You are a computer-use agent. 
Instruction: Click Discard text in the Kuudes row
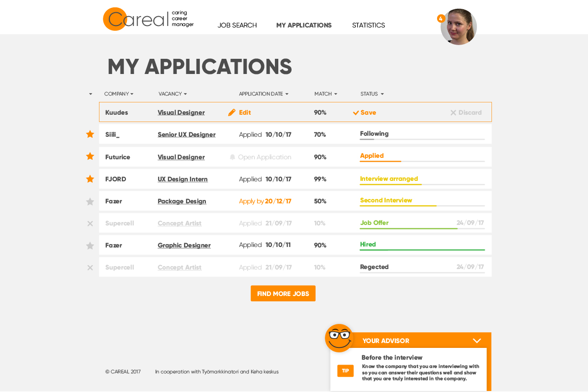point(470,113)
